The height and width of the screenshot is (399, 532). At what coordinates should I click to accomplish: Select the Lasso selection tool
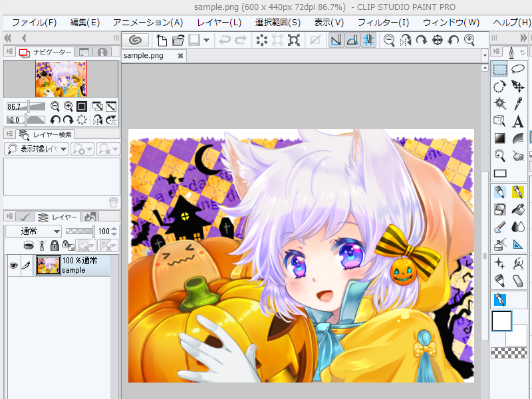point(518,69)
